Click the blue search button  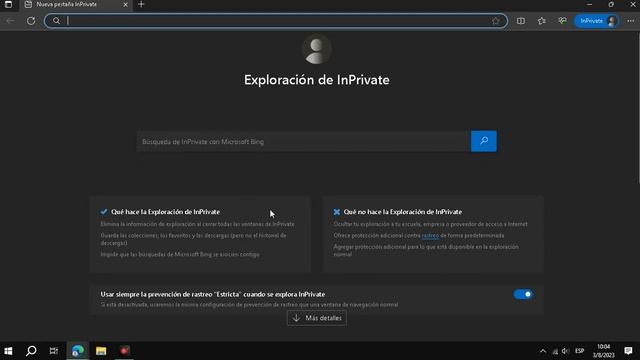(x=484, y=141)
